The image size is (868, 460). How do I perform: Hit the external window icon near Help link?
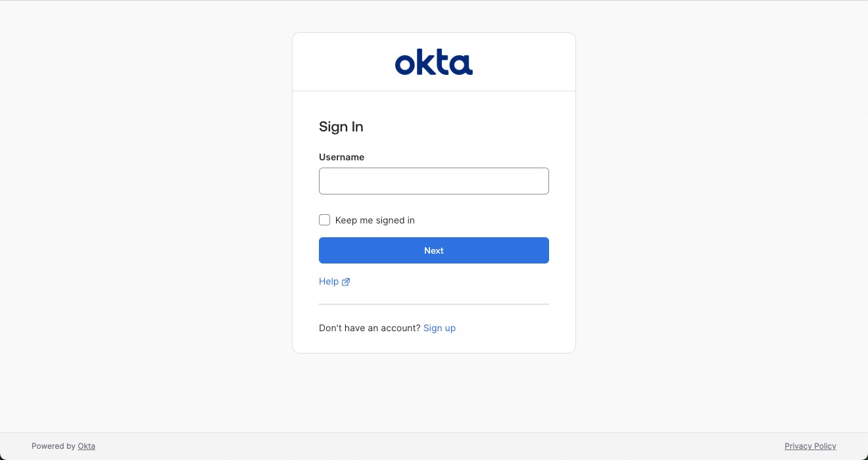pos(346,281)
